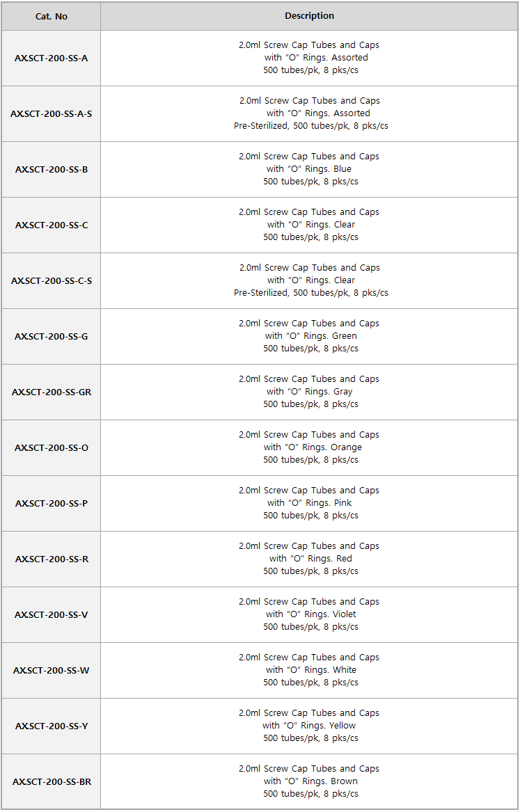Click the AXSCT-200-SS-B catalog cell
This screenshot has width=520, height=812.
(52, 169)
